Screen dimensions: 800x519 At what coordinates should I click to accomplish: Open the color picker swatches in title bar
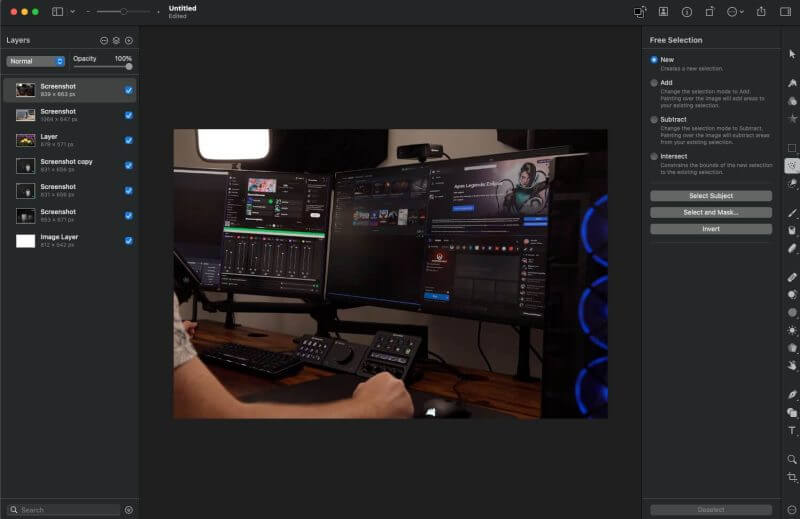(640, 12)
